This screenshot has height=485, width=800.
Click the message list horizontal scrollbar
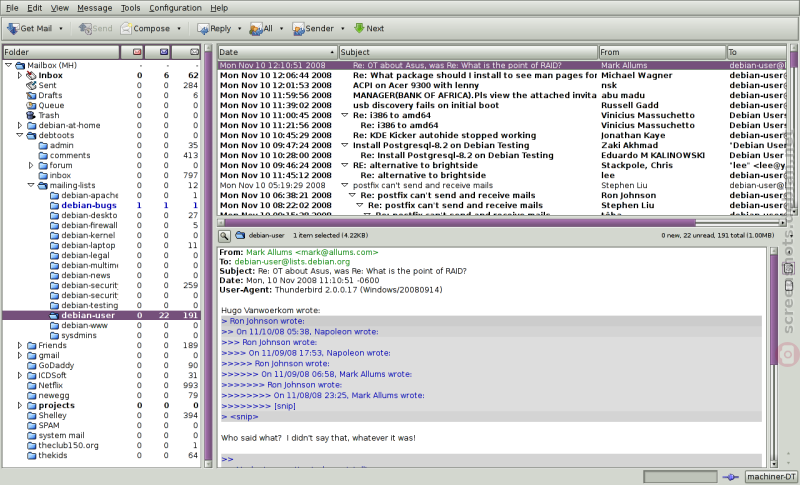tap(503, 223)
